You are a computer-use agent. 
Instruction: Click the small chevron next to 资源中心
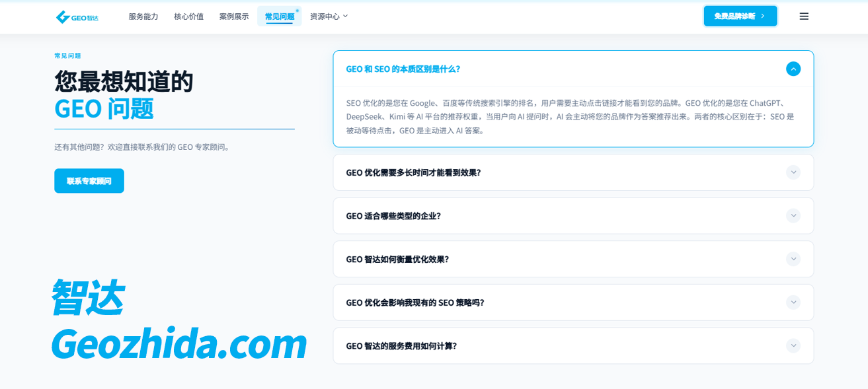tap(346, 17)
